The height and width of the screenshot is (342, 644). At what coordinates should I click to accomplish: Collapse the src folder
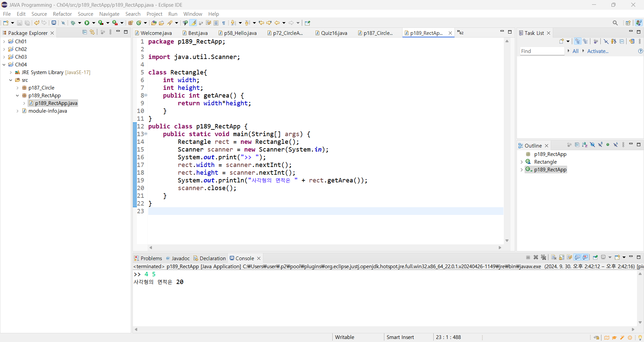pyautogui.click(x=11, y=80)
